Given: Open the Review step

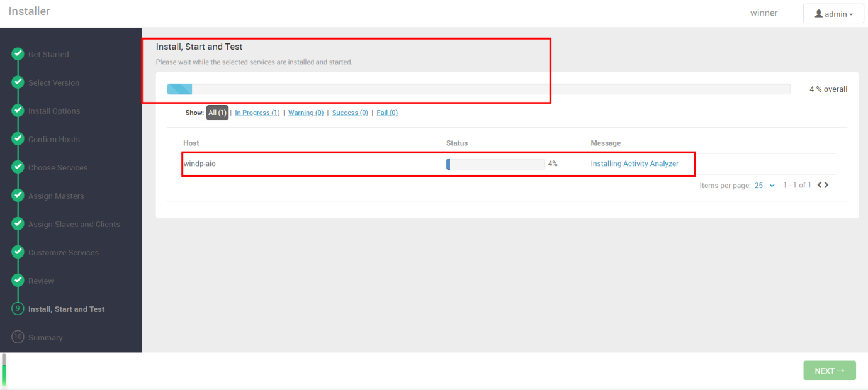Looking at the screenshot, I should 41,281.
